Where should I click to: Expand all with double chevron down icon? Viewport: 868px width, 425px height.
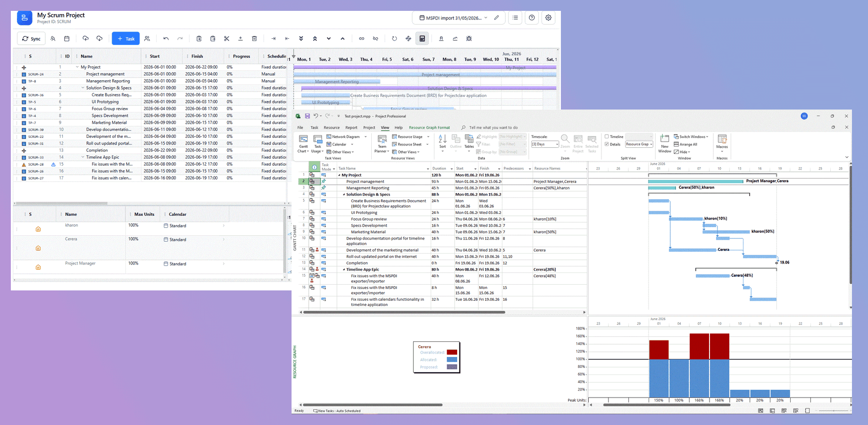click(301, 39)
